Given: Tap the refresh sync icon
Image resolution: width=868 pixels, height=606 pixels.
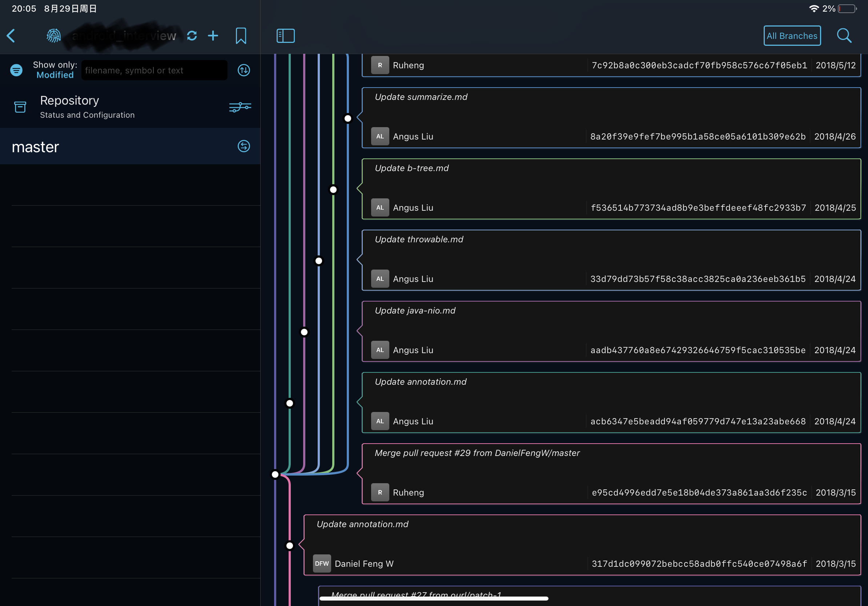Looking at the screenshot, I should pos(192,36).
